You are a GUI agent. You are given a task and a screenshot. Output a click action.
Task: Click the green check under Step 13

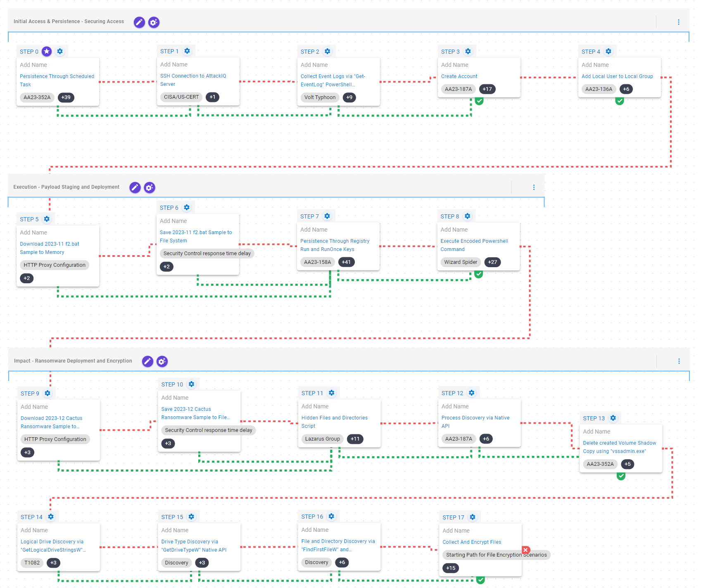point(621,476)
